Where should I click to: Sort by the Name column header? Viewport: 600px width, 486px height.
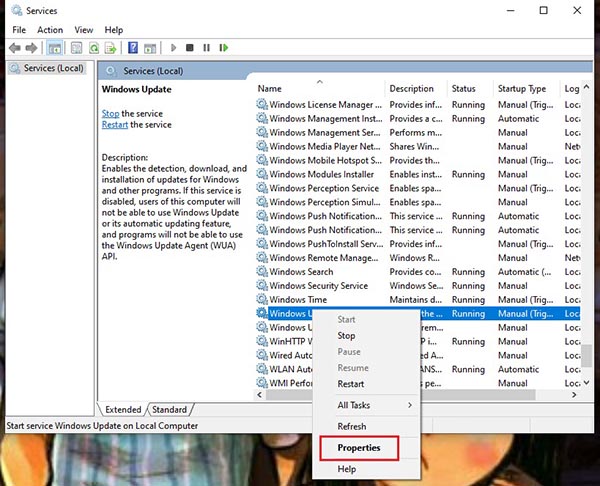coord(320,89)
